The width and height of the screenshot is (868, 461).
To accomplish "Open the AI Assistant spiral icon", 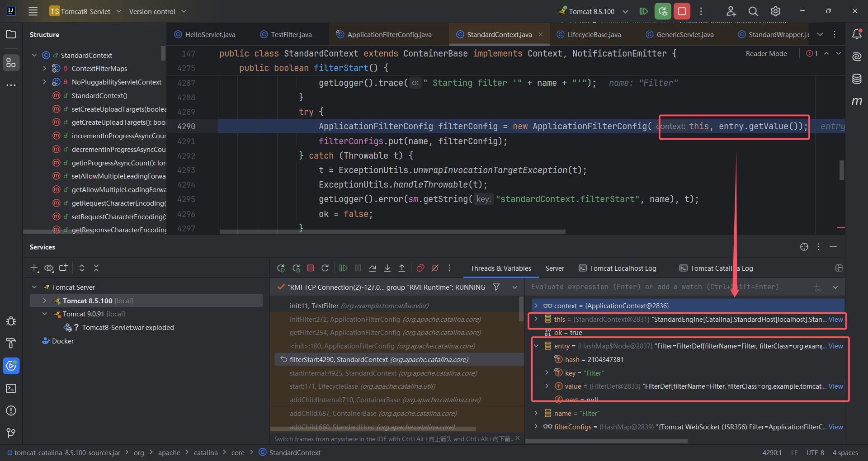I will [x=857, y=56].
